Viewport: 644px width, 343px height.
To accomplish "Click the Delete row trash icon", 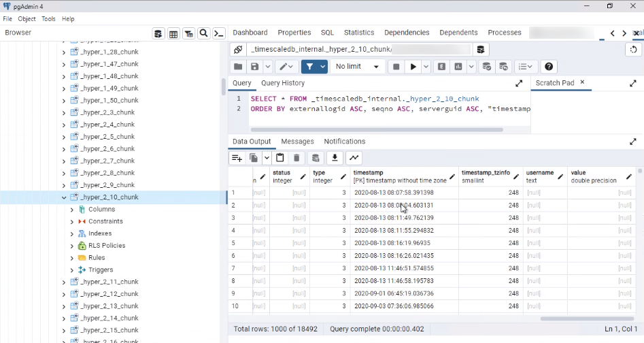I will (296, 158).
